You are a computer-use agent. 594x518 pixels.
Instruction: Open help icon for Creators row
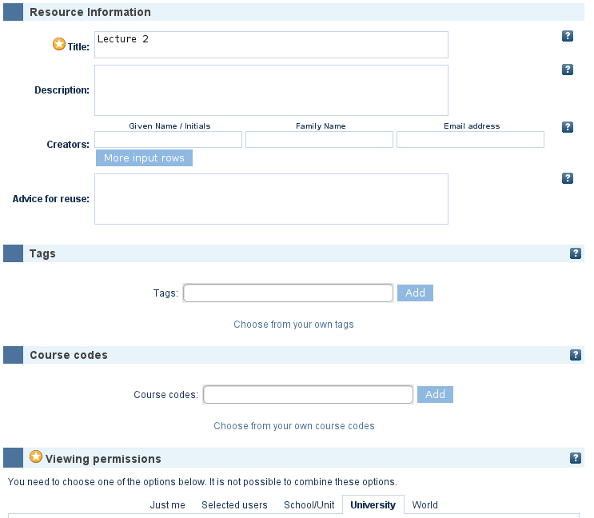click(567, 127)
